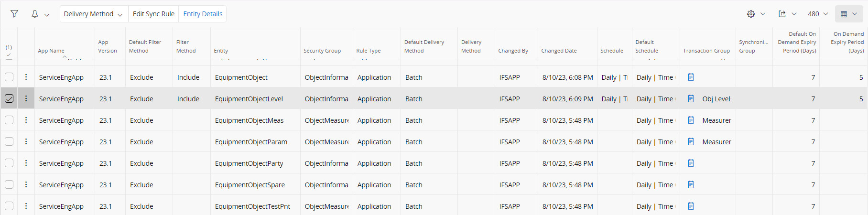Tick the checkbox for EquipmentObjectParam row
This screenshot has height=215, width=868.
(9, 141)
